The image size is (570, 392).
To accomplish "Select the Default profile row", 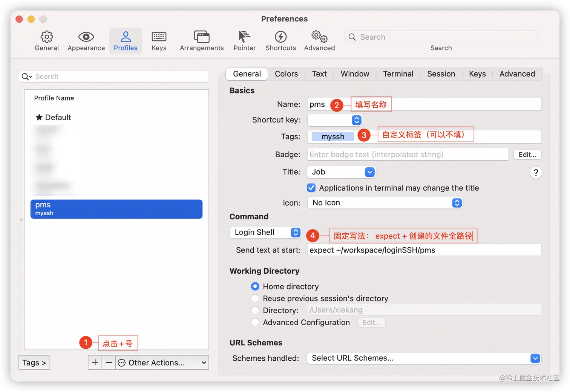I will (116, 117).
